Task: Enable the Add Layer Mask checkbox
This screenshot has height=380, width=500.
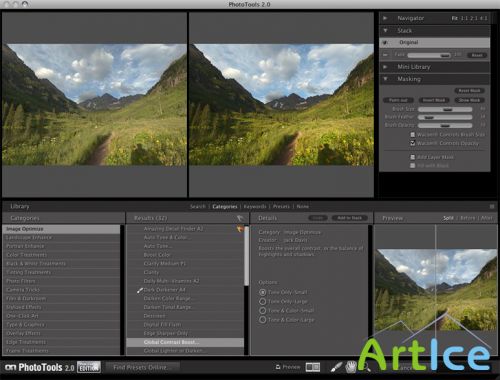Action: click(x=413, y=157)
